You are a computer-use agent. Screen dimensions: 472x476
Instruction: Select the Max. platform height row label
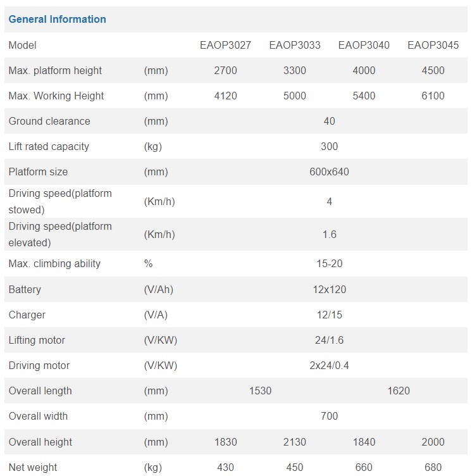(55, 70)
